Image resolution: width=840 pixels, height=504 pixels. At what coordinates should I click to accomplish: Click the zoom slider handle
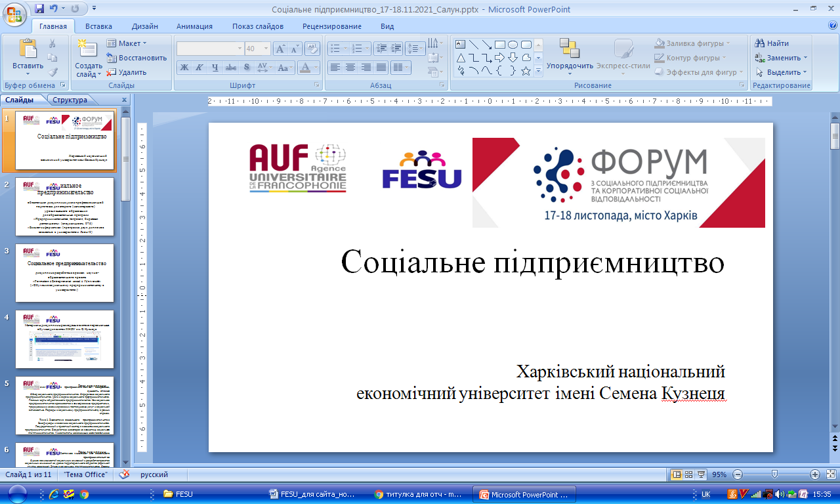775,474
